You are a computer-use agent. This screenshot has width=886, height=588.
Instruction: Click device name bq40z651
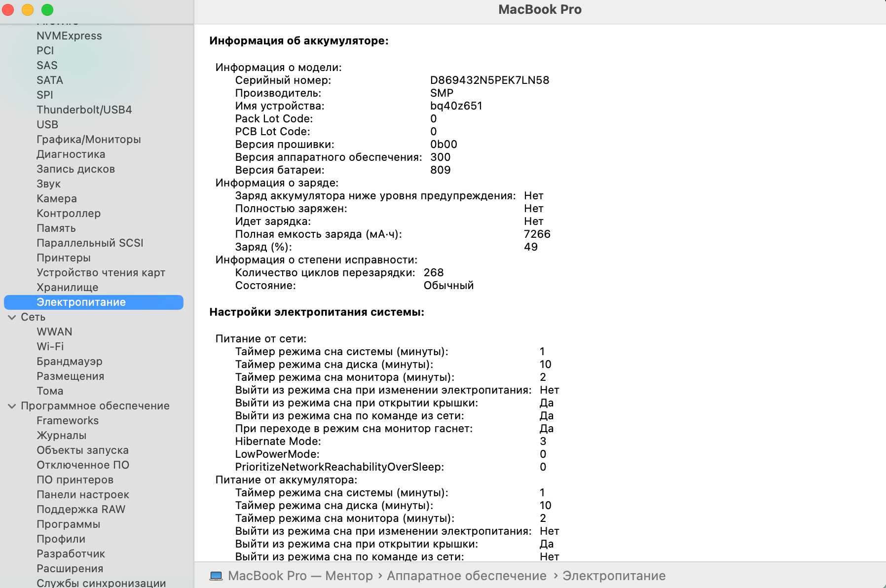coord(456,106)
